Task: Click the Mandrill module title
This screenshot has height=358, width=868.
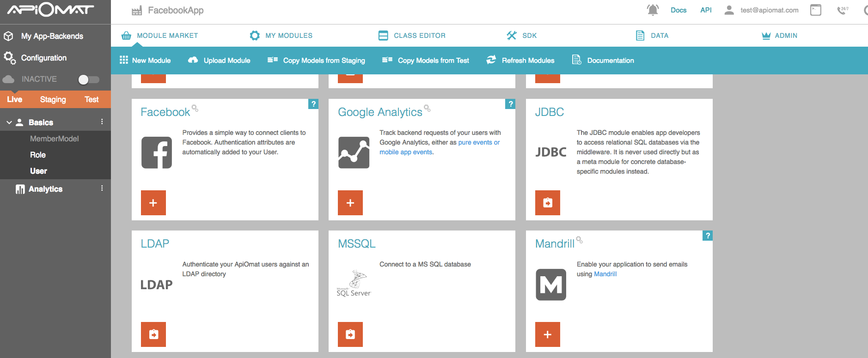Action: coord(555,244)
